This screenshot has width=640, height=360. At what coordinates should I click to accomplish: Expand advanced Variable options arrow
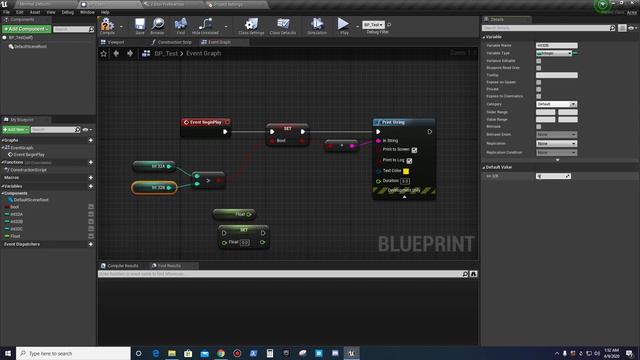(558, 160)
